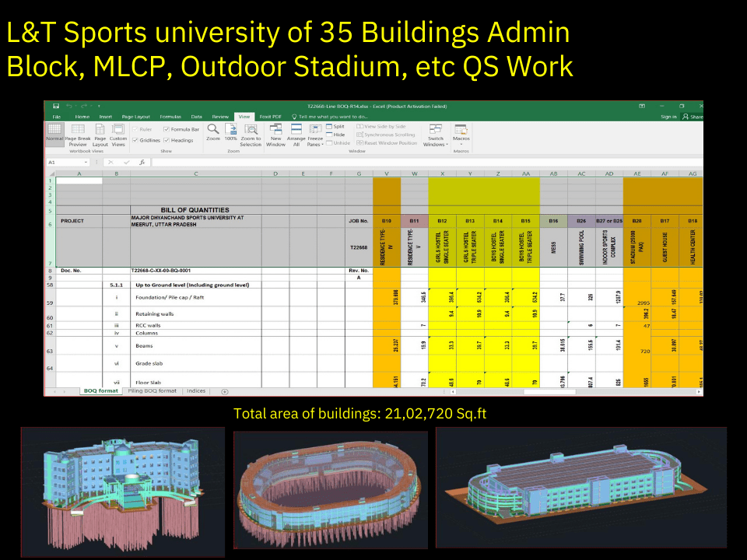Viewport: 747px width, 560px height.
Task: Click formula bar cancel X icon
Action: 110,163
